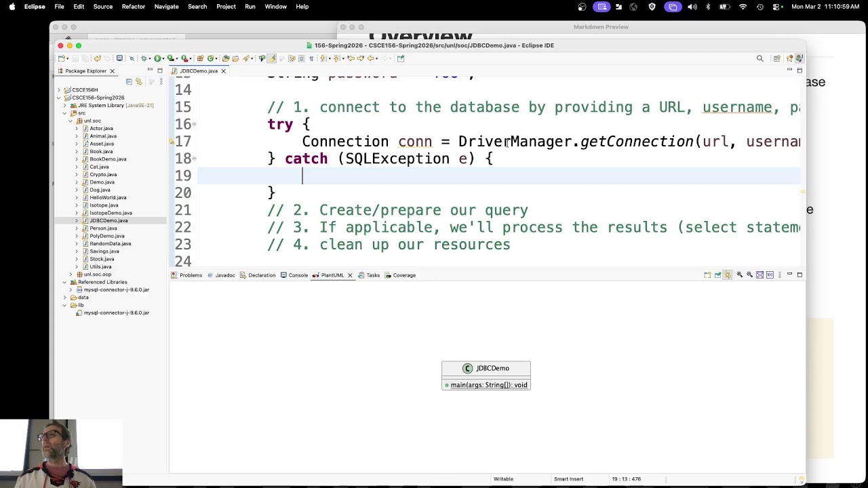Open the Run dropdown arrow in toolbar

pos(163,59)
